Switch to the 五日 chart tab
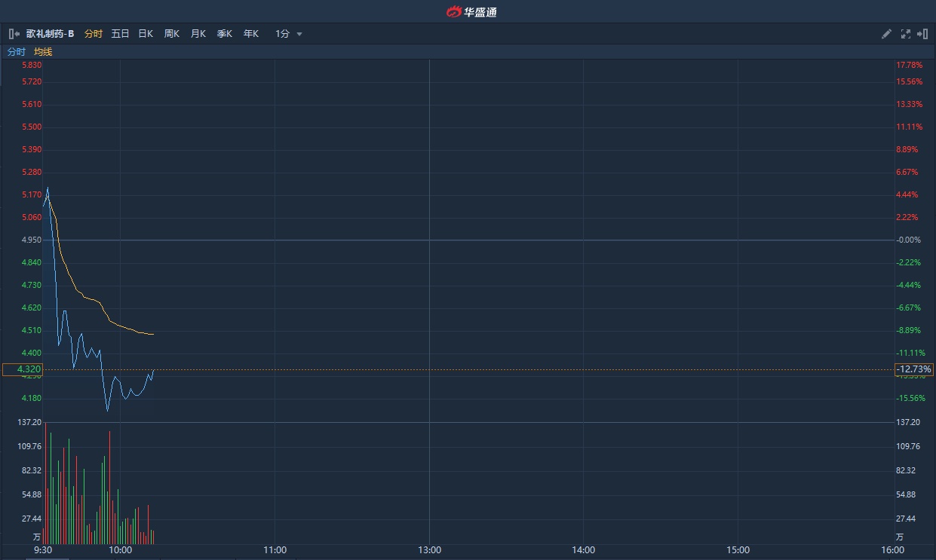936x560 pixels. click(x=120, y=34)
